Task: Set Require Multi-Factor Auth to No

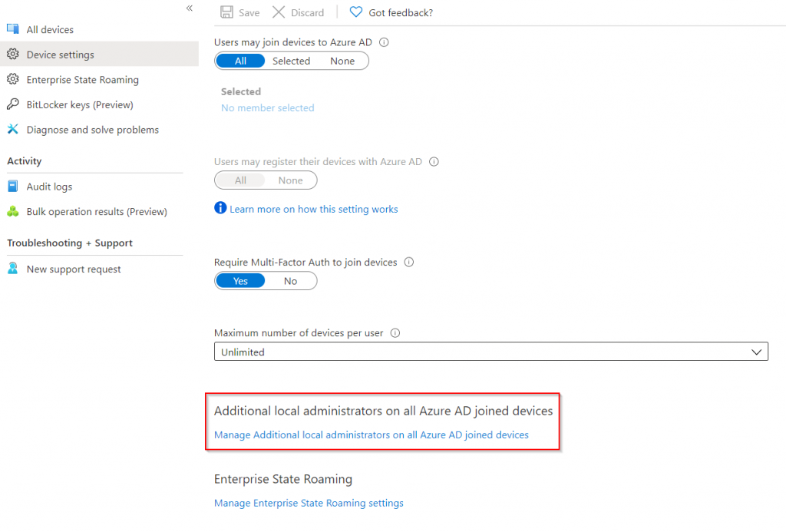Action: tap(291, 281)
